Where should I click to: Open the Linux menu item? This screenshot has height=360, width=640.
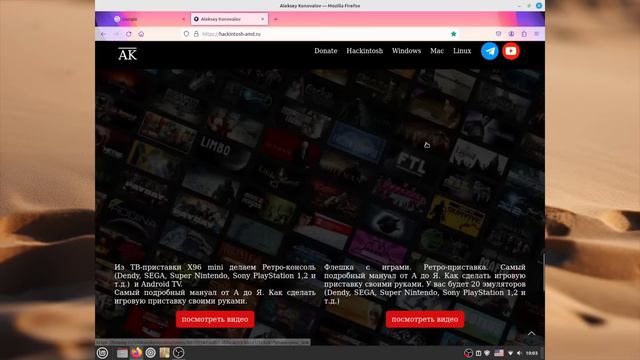[x=462, y=51]
